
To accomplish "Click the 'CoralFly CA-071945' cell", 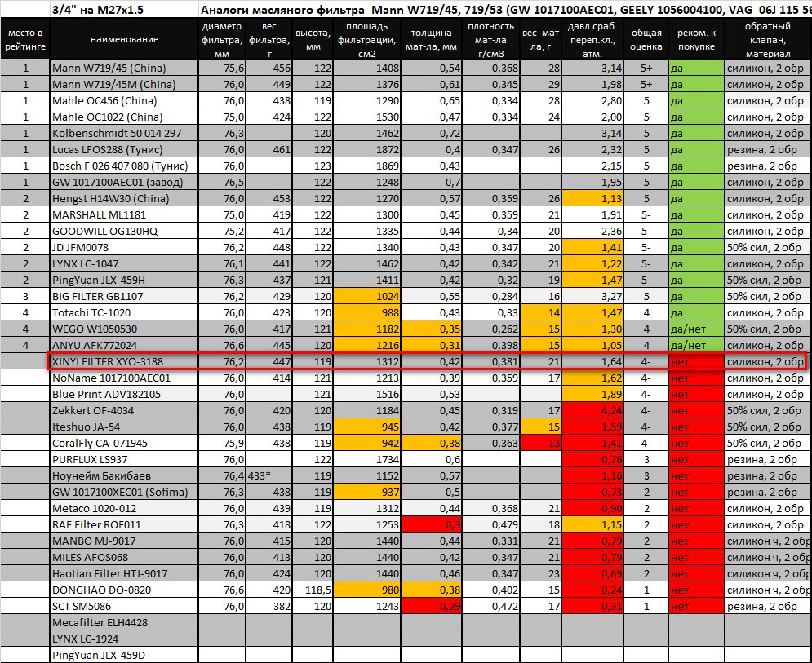I will (x=124, y=443).
